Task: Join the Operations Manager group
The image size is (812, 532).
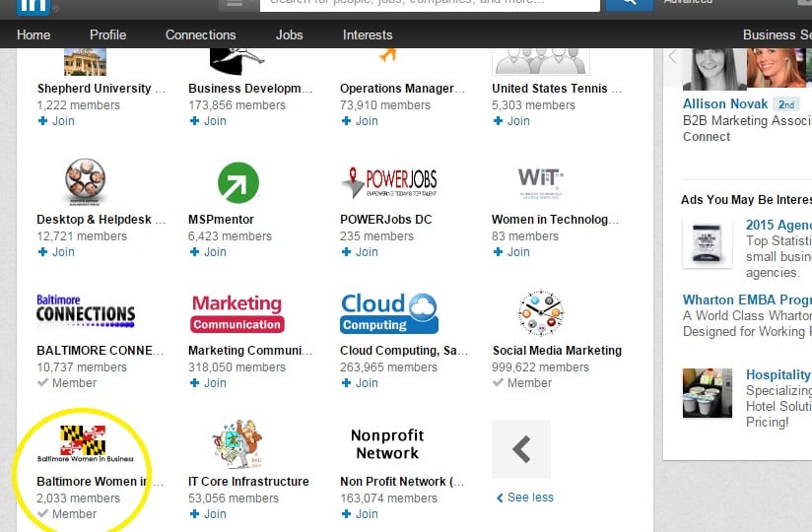Action: (x=360, y=120)
